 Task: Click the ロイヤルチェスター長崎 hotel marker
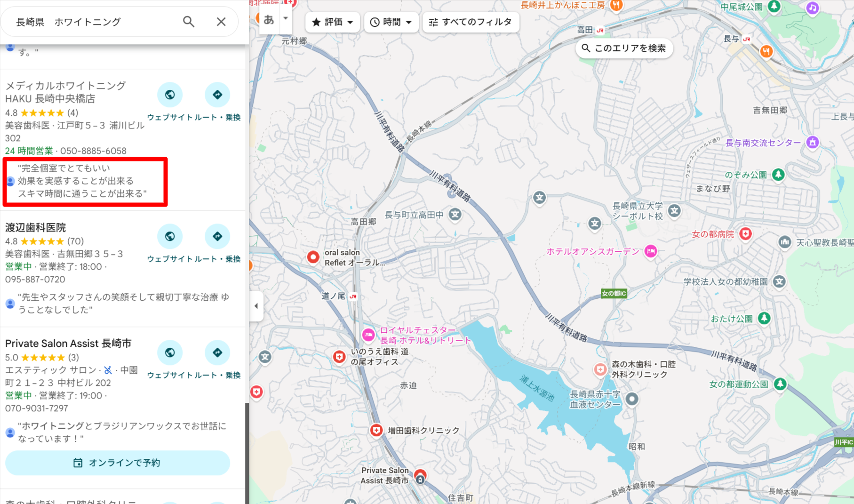point(368,335)
